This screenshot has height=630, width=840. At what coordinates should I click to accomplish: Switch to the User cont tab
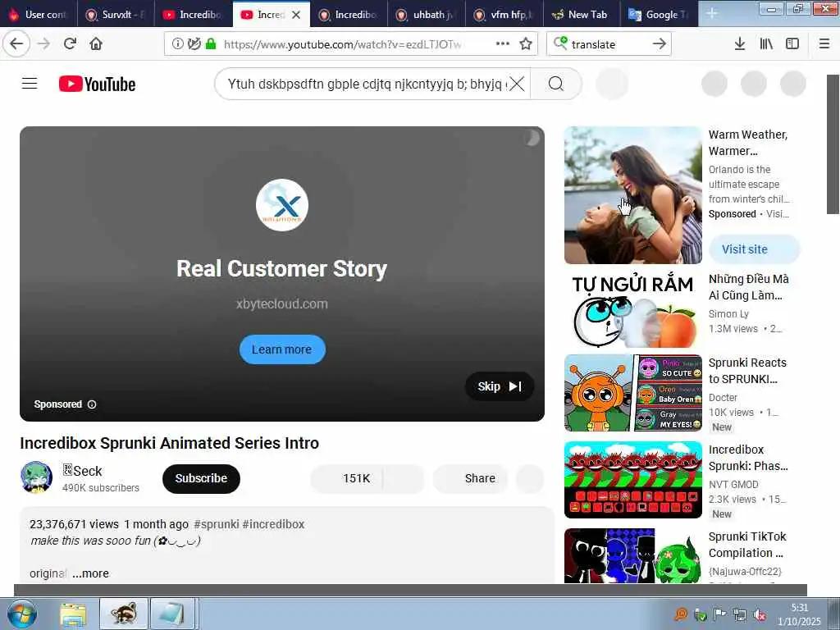39,15
